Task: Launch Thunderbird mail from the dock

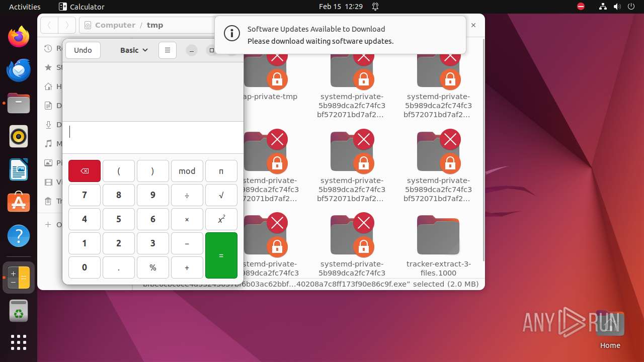Action: click(19, 70)
